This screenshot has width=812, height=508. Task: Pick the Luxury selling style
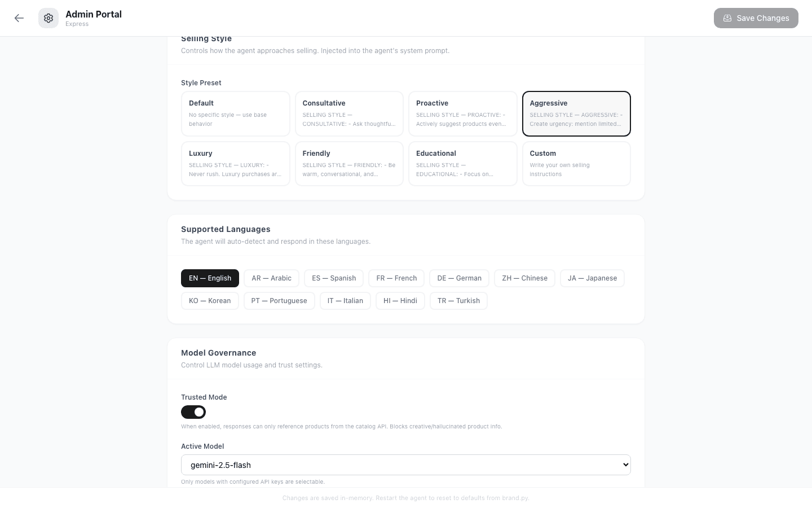(x=235, y=163)
